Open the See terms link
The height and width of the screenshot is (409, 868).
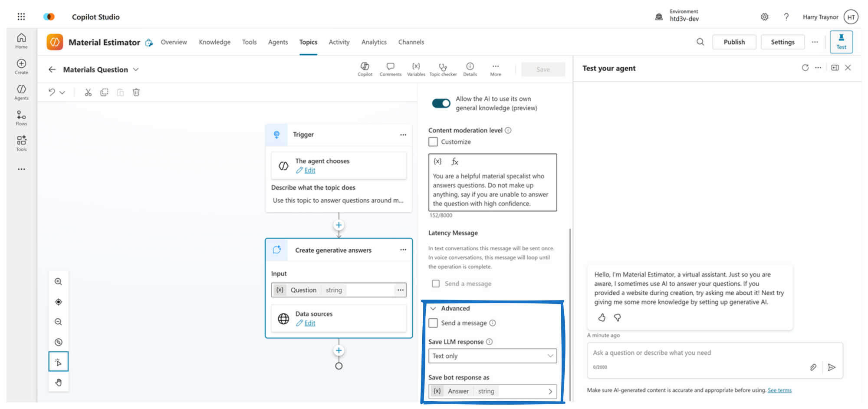coord(779,390)
